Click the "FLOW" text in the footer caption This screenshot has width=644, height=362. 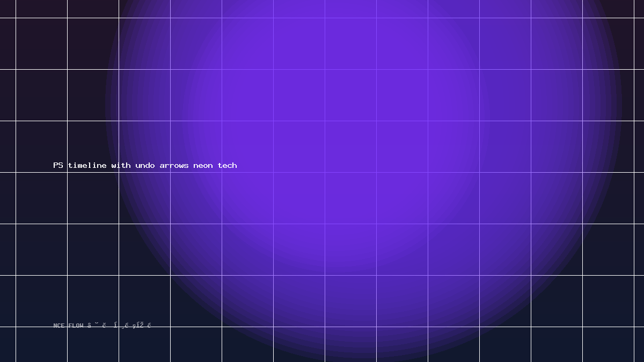[76, 326]
